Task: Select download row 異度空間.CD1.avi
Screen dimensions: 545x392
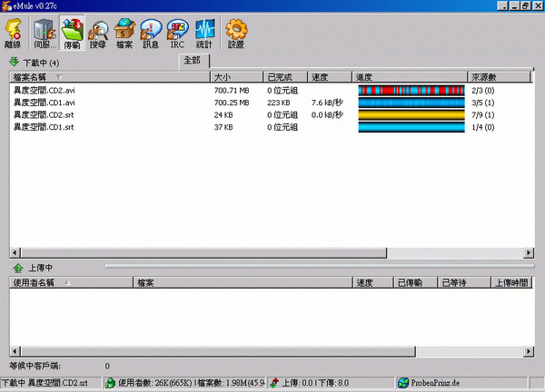Action: pos(272,103)
